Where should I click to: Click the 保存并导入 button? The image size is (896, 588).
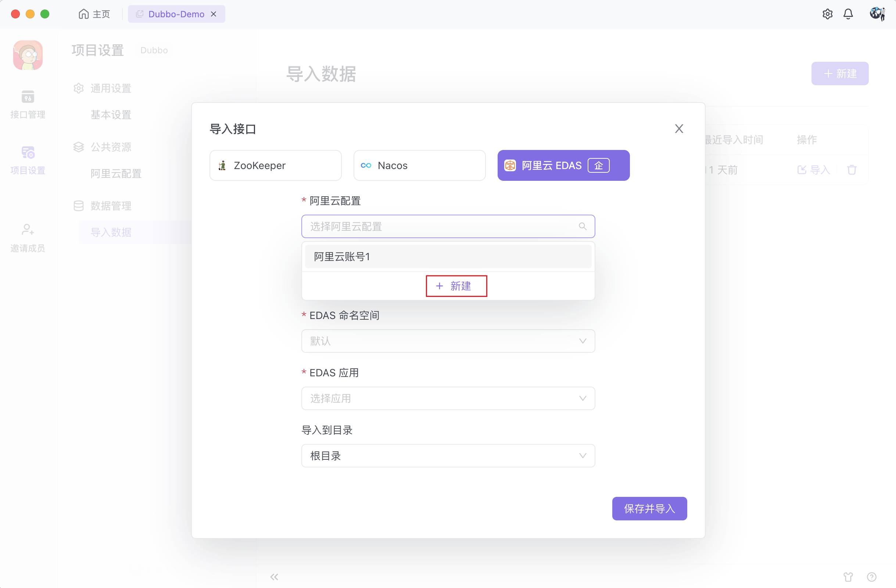(649, 509)
